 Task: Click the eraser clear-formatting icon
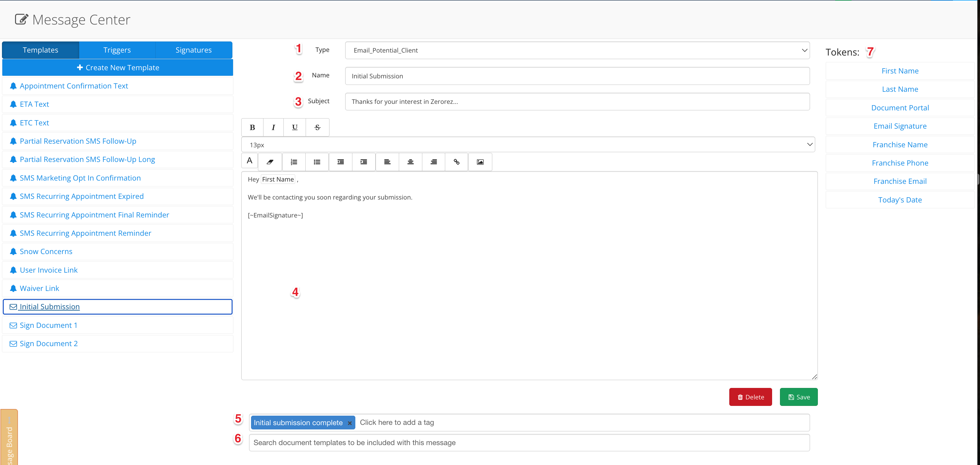(270, 162)
